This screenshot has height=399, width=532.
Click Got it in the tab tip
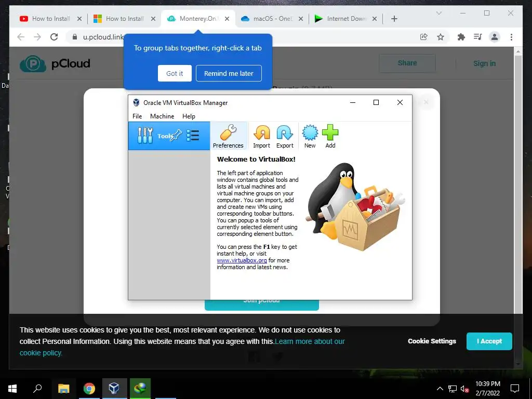(175, 73)
